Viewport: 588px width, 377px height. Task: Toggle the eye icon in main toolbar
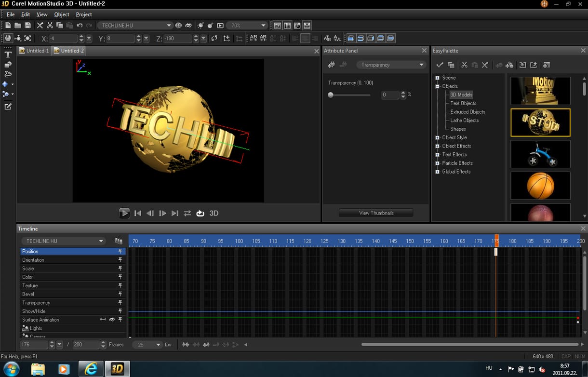188,26
